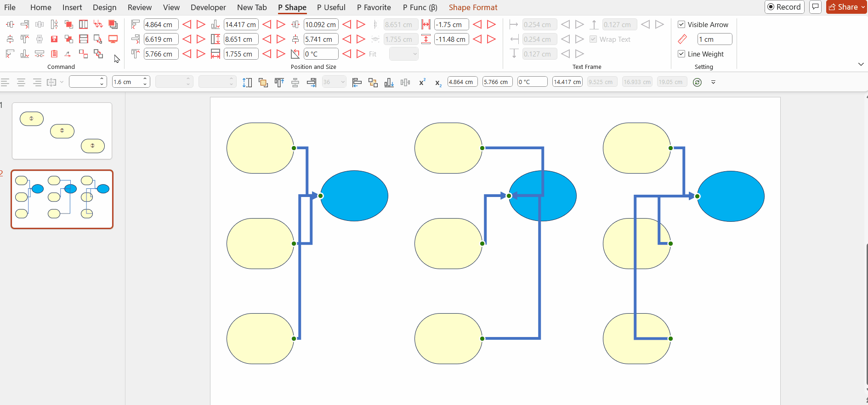Click the superscript x² icon
The height and width of the screenshot is (405, 868).
coord(422,82)
